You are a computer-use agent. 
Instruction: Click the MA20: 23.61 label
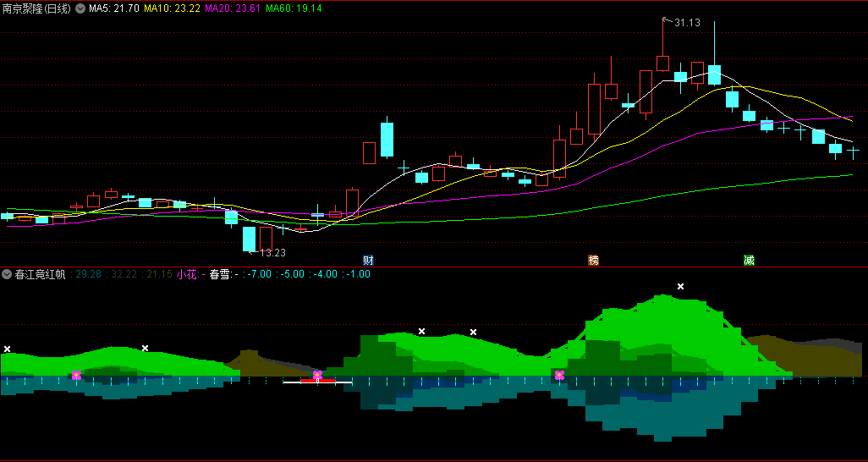point(233,8)
